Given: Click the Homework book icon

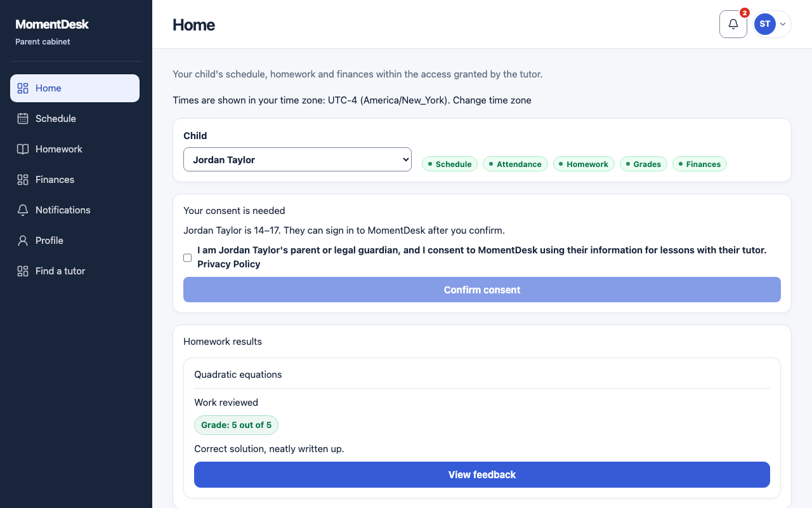Looking at the screenshot, I should (23, 149).
